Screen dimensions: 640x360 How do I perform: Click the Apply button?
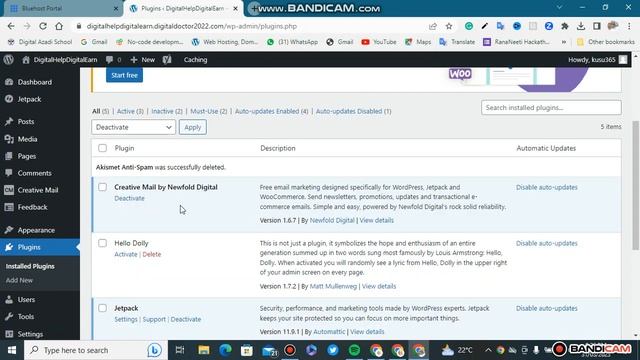click(x=193, y=127)
